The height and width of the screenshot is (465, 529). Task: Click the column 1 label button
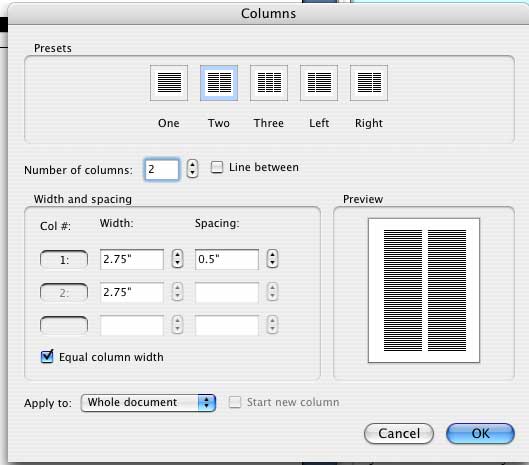pos(64,259)
